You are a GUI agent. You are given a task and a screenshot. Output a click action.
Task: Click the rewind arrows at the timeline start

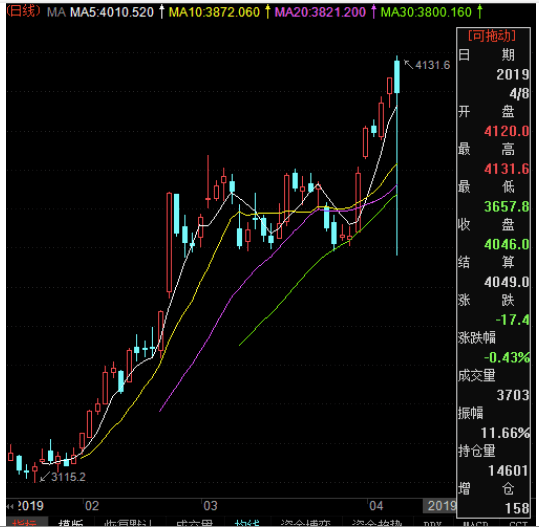pos(10,506)
